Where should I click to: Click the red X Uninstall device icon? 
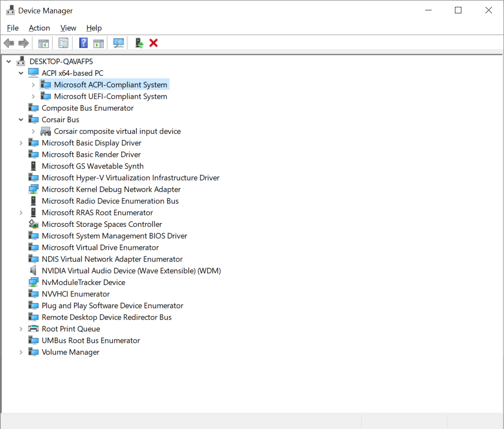[154, 43]
